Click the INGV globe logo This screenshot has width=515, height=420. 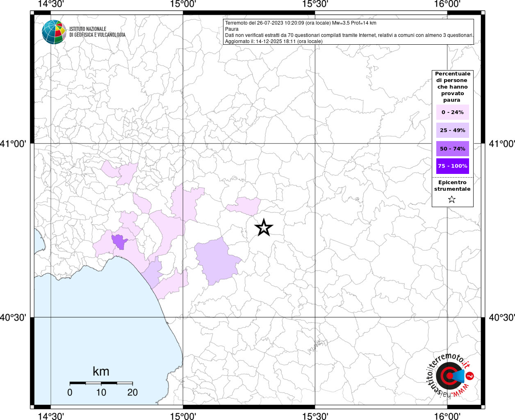[x=54, y=32]
